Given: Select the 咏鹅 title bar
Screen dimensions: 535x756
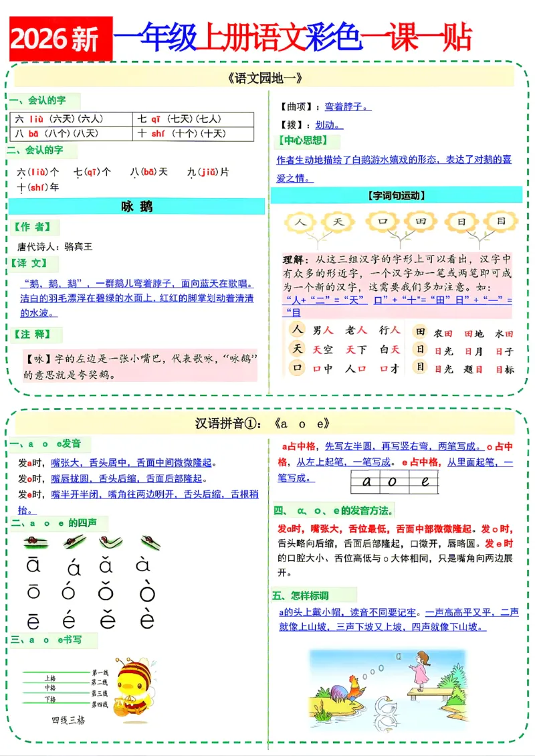Looking at the screenshot, I should click(137, 206).
